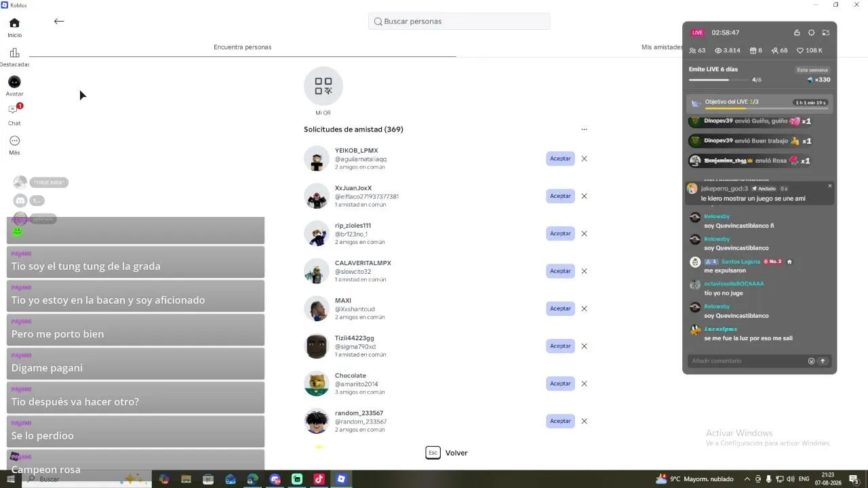Open the megaphone x330 reward icon
The height and width of the screenshot is (488, 868).
810,80
